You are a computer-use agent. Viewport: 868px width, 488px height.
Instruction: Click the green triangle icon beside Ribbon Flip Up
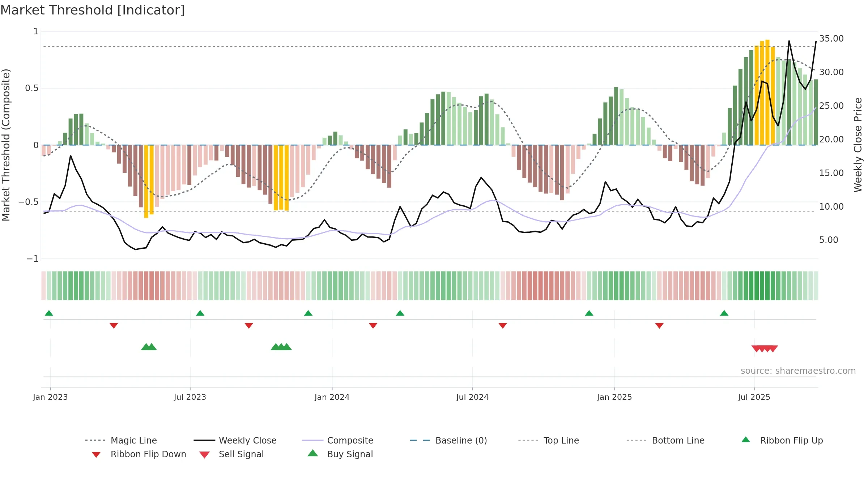click(x=746, y=440)
